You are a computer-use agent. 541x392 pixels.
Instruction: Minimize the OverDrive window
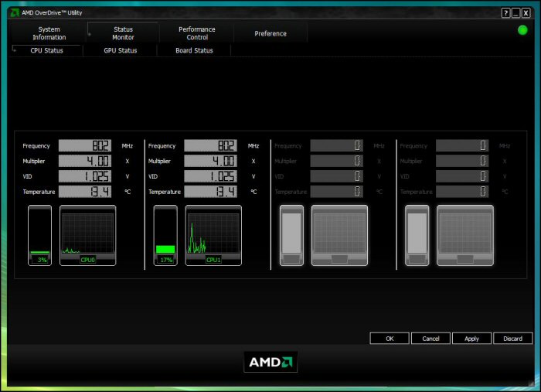pyautogui.click(x=515, y=13)
